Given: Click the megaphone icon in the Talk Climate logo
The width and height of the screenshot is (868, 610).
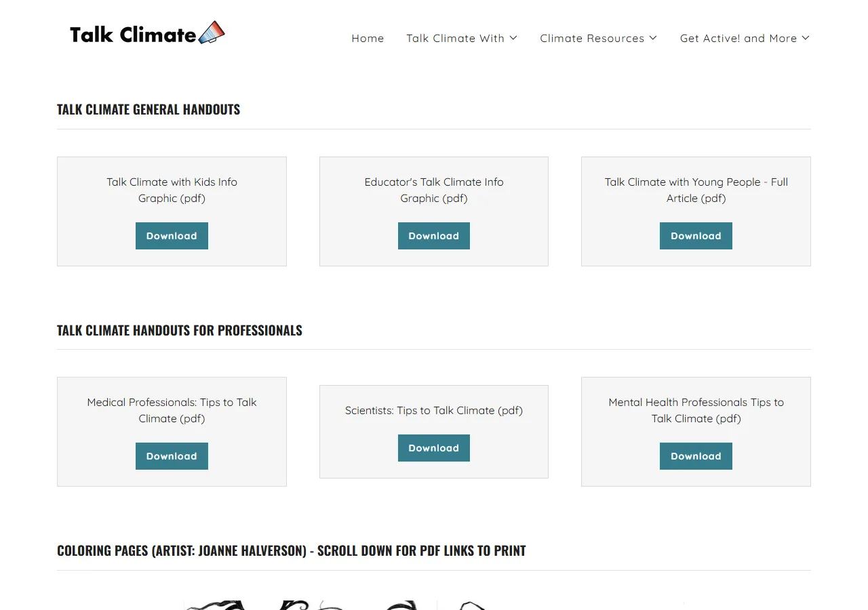Looking at the screenshot, I should pyautogui.click(x=210, y=32).
